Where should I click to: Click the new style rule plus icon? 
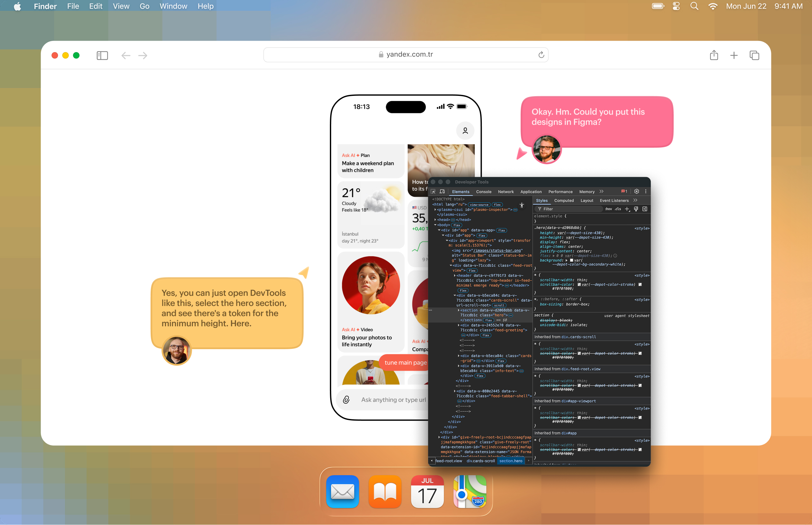[x=627, y=209]
